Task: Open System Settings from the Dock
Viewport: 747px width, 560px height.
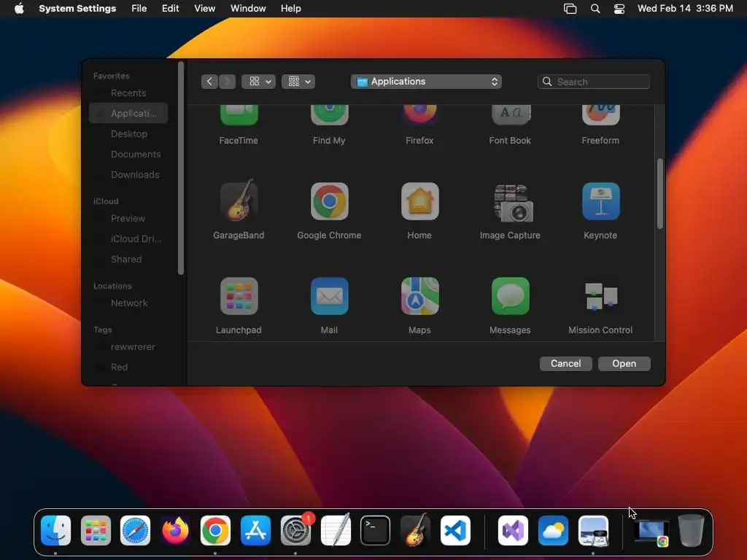Action: tap(295, 530)
